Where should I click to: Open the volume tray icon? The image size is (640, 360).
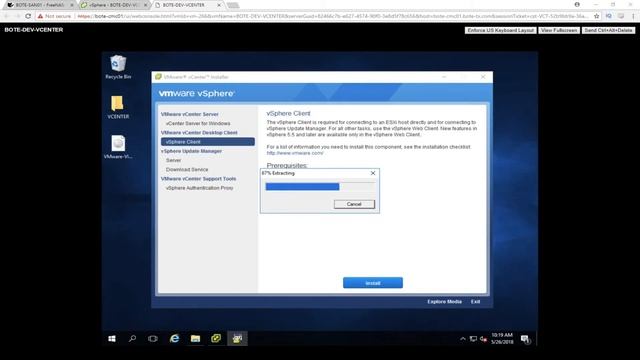483,339
